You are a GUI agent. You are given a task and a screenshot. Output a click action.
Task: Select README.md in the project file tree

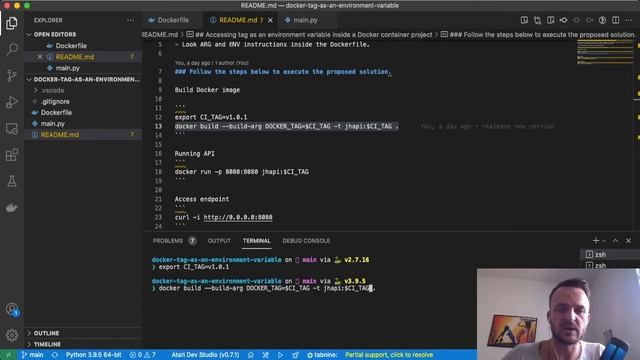60,135
